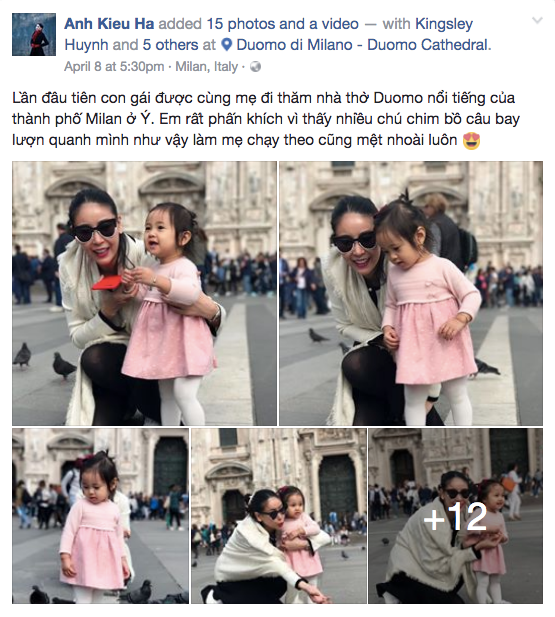Open the last thumbnail with cream shawl
The height and width of the screenshot is (617, 555).
pos(455,516)
